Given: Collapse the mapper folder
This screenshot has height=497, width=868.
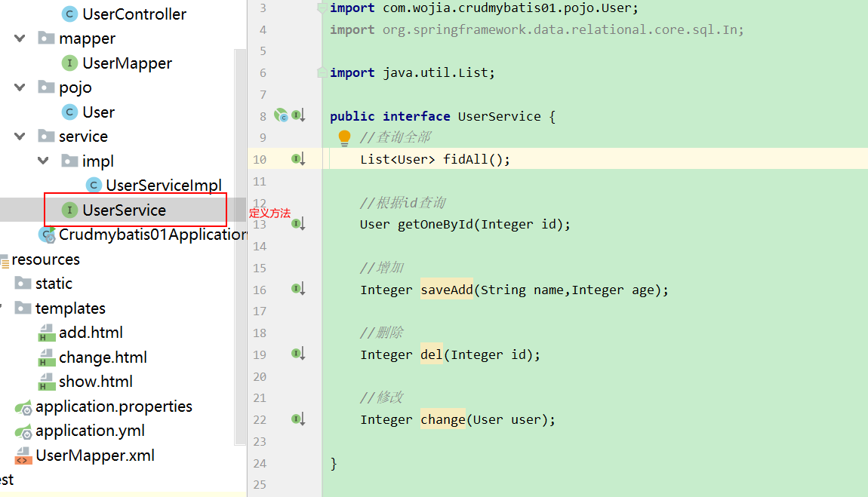Looking at the screenshot, I should click(20, 38).
